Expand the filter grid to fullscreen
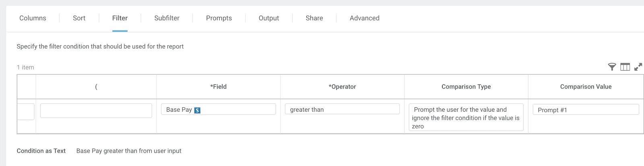The width and height of the screenshot is (644, 166). tap(638, 67)
